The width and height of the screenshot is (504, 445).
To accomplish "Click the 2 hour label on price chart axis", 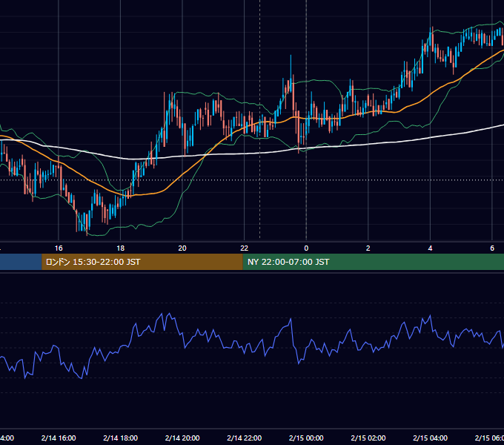I will click(368, 248).
